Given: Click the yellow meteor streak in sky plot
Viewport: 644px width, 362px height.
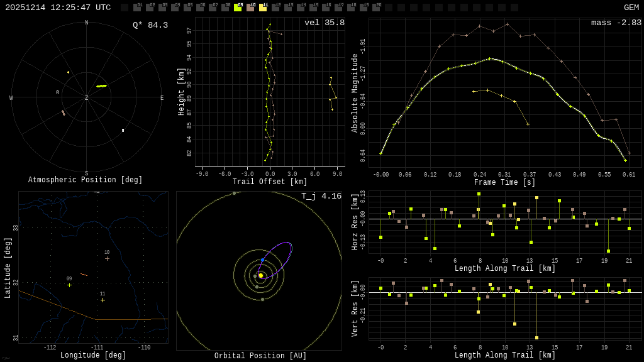Looking at the screenshot, I should pos(101,85).
